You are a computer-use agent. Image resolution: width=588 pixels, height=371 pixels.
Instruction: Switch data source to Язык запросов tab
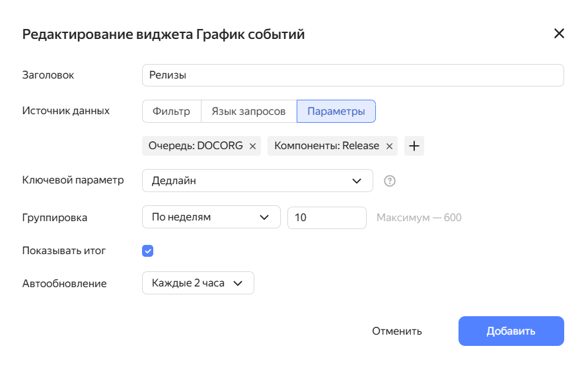248,112
